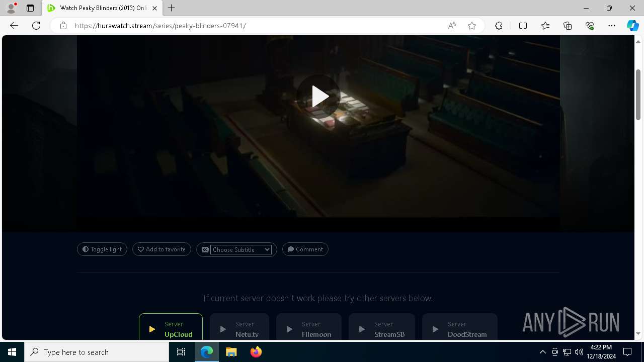This screenshot has height=362, width=644.
Task: Open browser Collections
Action: 568,26
